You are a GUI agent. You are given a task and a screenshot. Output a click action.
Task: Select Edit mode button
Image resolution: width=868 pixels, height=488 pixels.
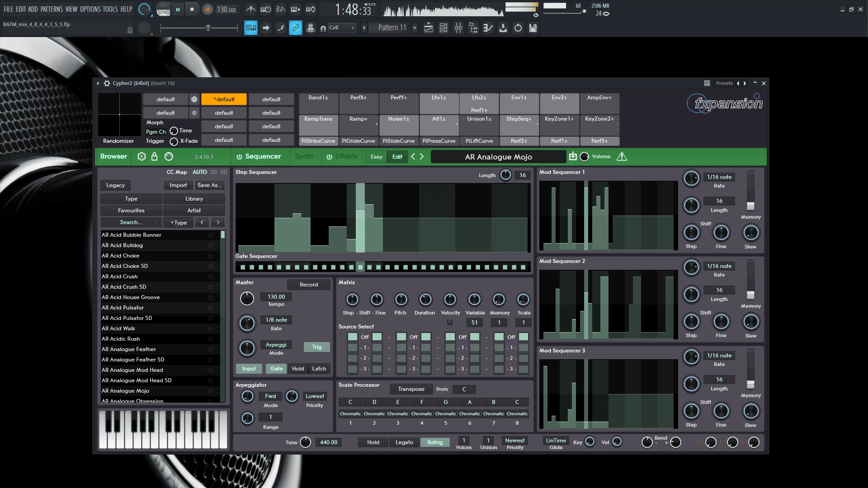tap(397, 157)
